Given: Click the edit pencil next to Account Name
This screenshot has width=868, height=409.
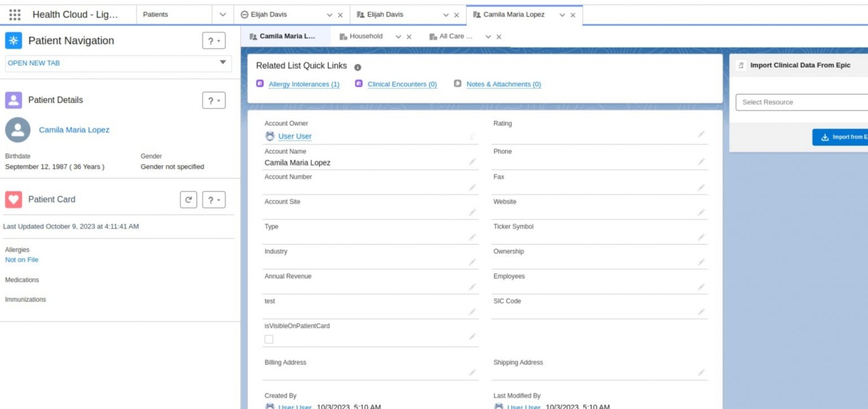Looking at the screenshot, I should click(x=473, y=162).
